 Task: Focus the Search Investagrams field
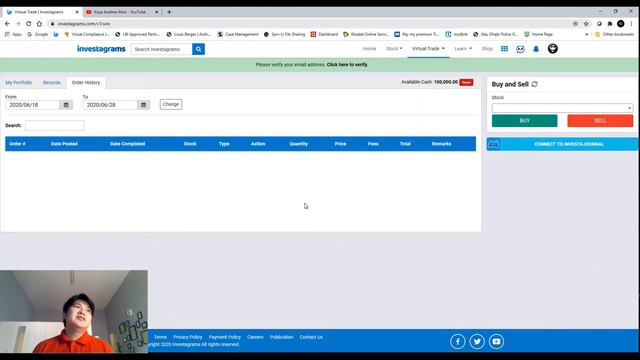pos(162,49)
